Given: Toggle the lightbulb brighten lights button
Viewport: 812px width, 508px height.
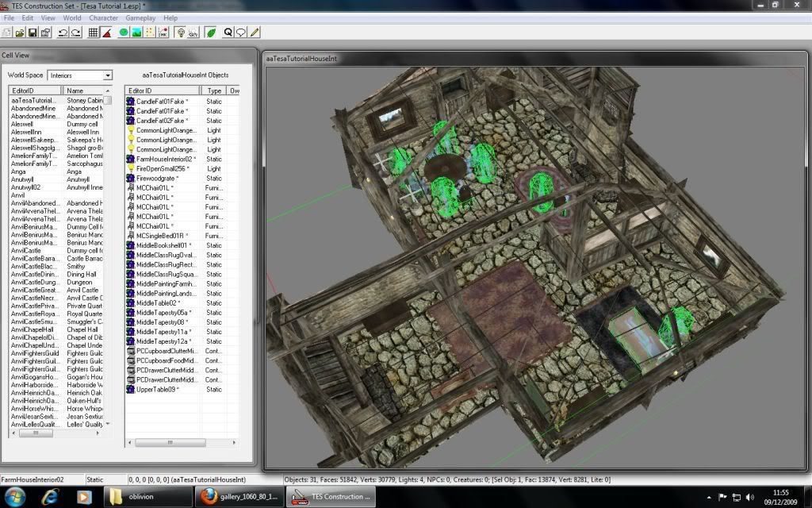Looking at the screenshot, I should tap(181, 33).
